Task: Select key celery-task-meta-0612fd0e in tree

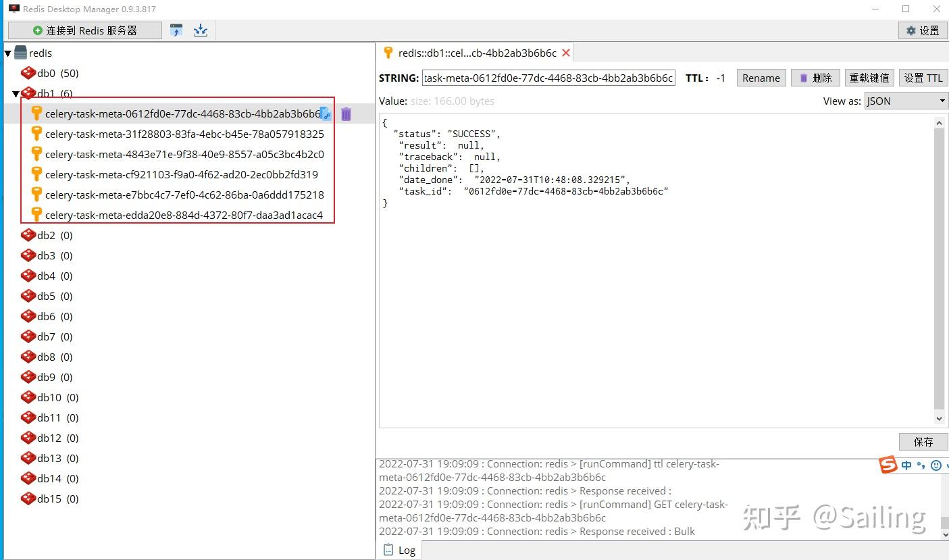Action: (x=182, y=113)
